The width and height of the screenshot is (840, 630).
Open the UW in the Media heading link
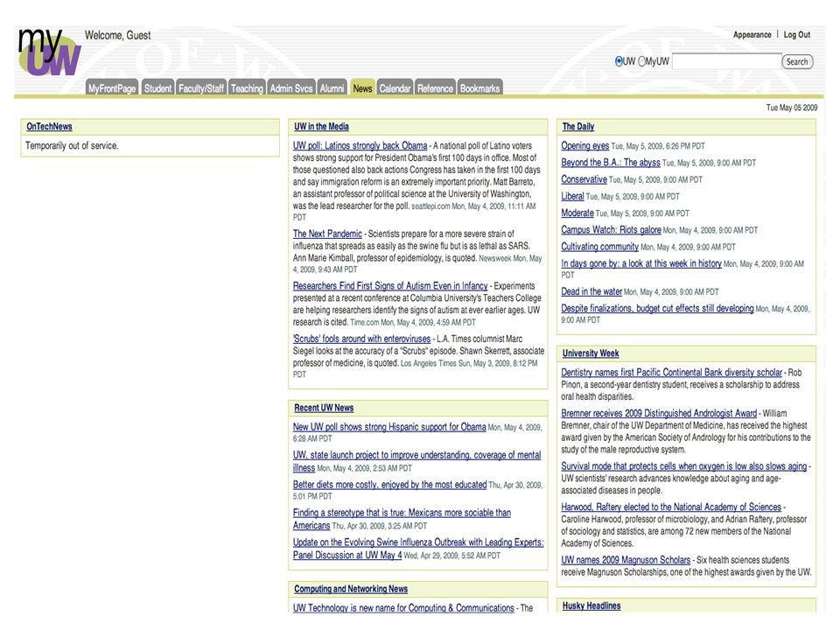point(321,126)
